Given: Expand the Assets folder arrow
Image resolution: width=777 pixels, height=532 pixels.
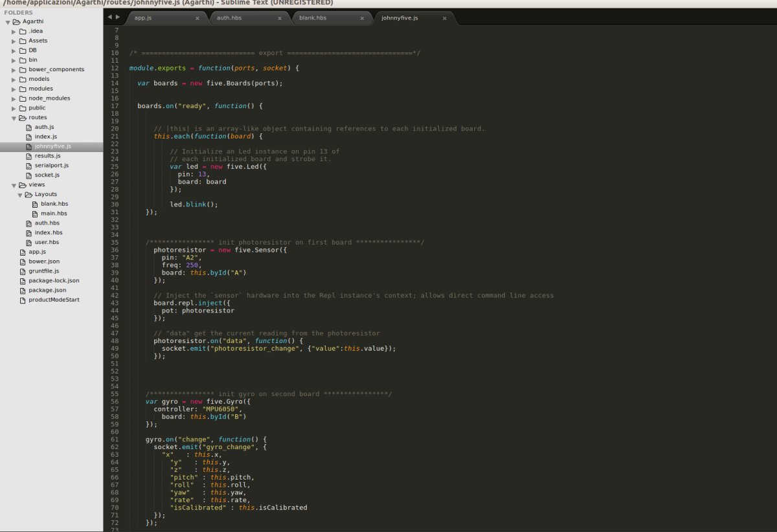Looking at the screenshot, I should (14, 41).
